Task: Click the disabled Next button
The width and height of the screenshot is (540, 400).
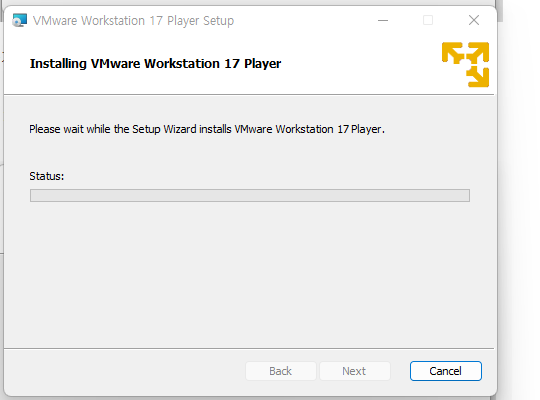Action: (x=354, y=371)
